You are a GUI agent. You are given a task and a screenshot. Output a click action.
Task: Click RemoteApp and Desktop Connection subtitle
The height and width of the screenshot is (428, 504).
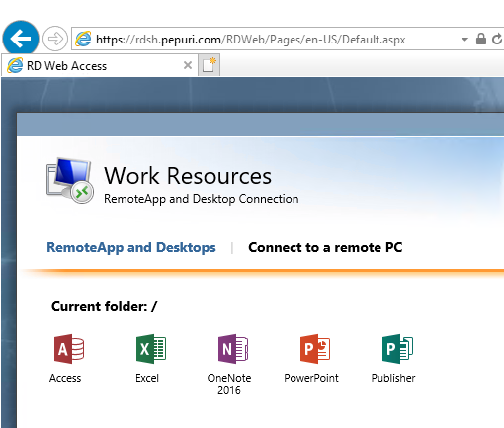click(x=202, y=199)
